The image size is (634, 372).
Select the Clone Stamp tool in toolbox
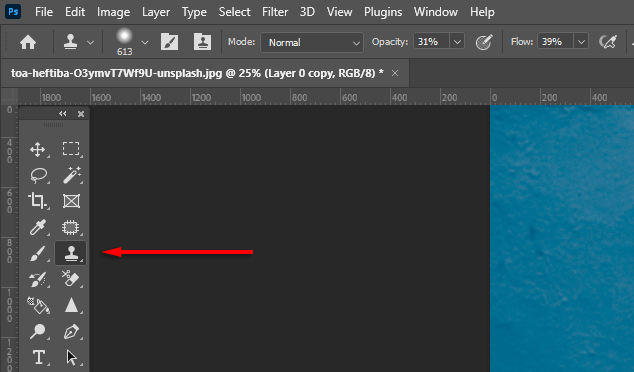tap(71, 253)
